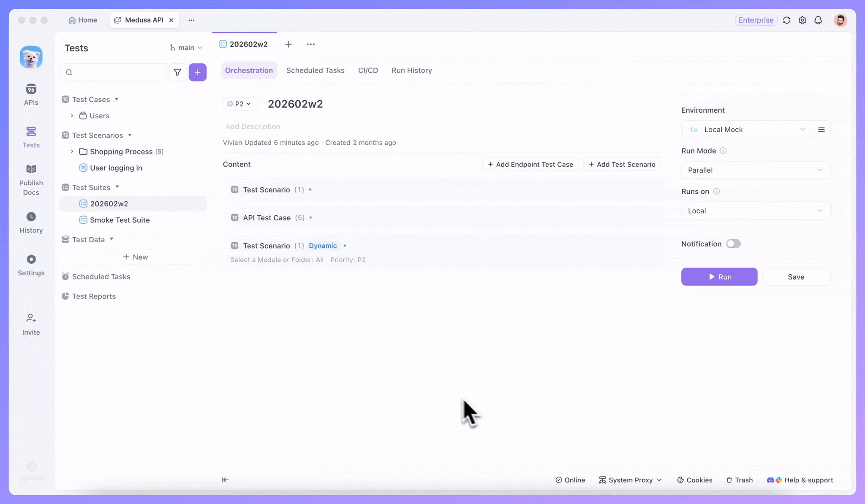Viewport: 865px width, 504px height.
Task: Switch to the CI/CD tab
Action: 368,70
